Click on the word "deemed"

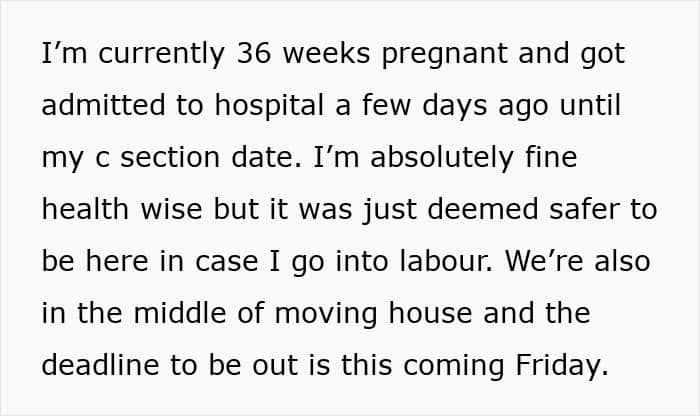[483, 209]
